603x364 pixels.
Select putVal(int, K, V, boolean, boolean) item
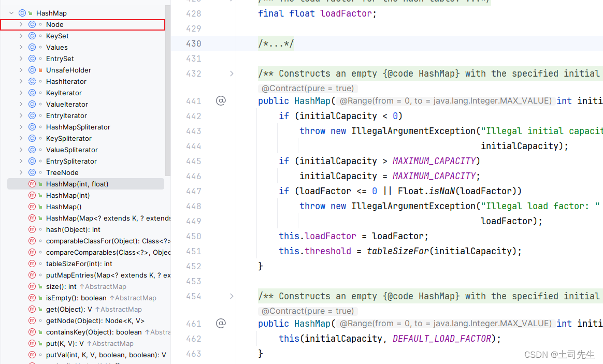(x=106, y=355)
